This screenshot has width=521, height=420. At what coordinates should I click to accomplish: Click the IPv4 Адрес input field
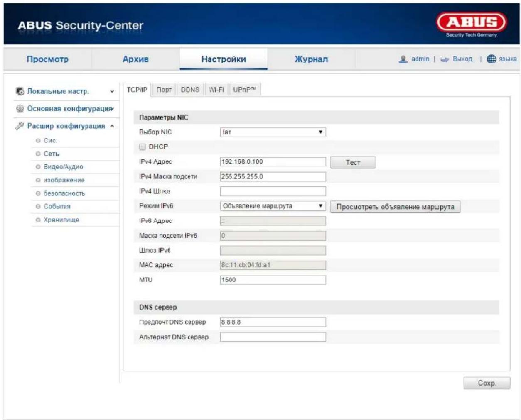click(273, 162)
